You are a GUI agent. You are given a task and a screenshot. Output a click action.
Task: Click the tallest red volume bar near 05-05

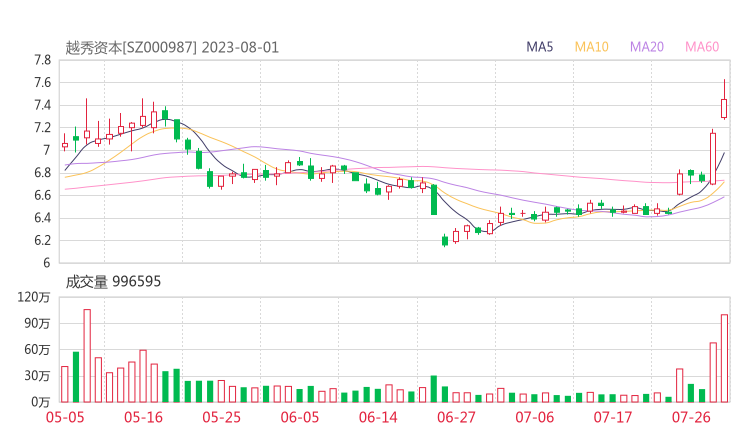click(87, 355)
